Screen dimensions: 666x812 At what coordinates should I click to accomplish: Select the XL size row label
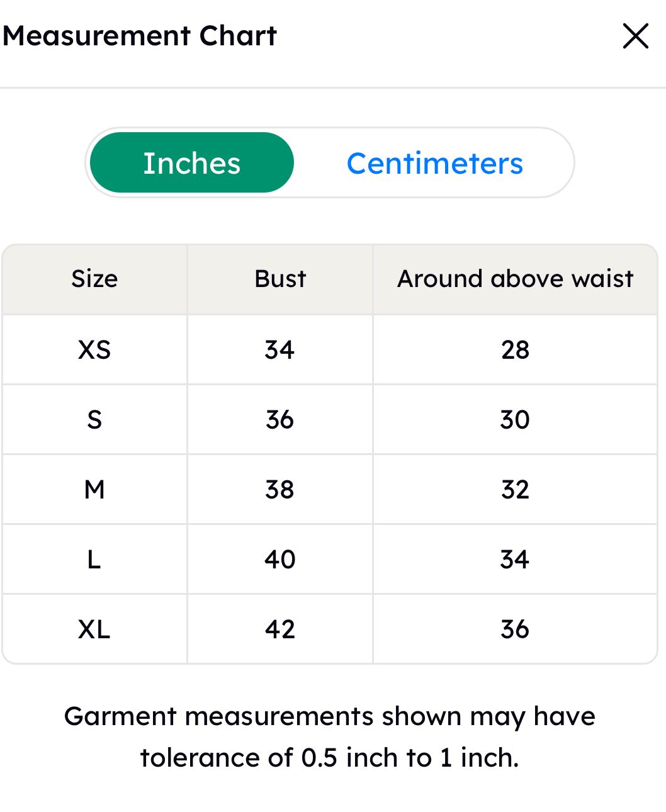click(x=94, y=629)
